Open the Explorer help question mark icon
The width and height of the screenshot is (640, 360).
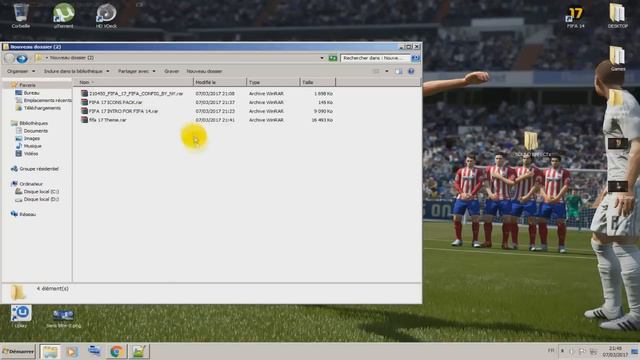click(411, 71)
